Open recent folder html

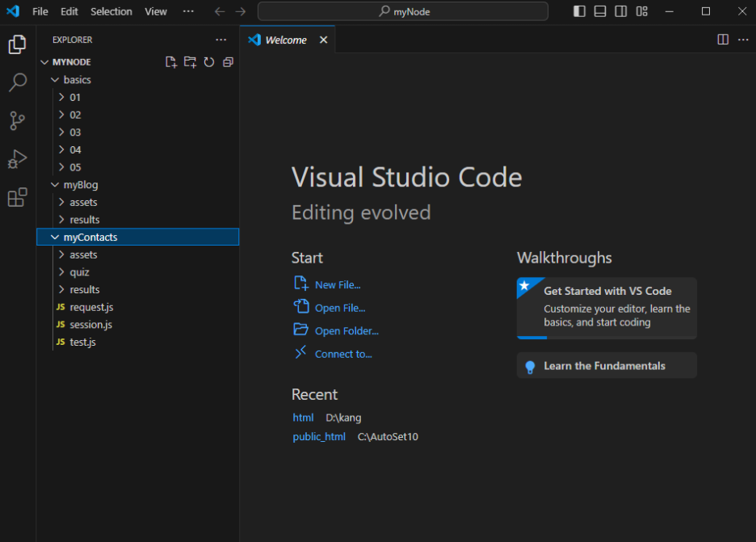tap(303, 418)
